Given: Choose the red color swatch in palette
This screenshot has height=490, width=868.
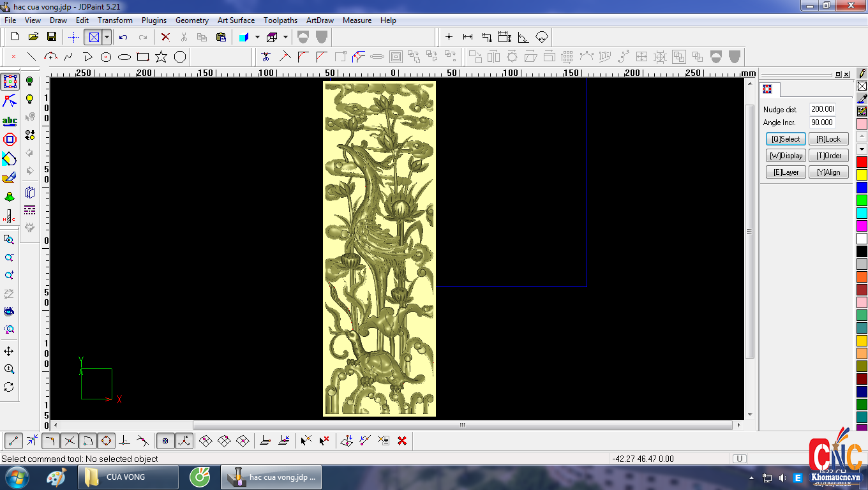Looking at the screenshot, I should [862, 162].
